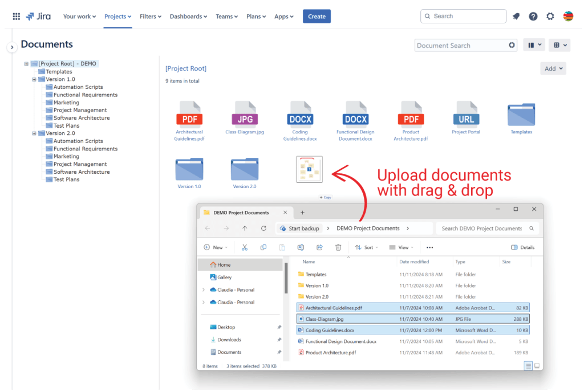Open the Dashboards menu
584x392 pixels.
pyautogui.click(x=188, y=17)
